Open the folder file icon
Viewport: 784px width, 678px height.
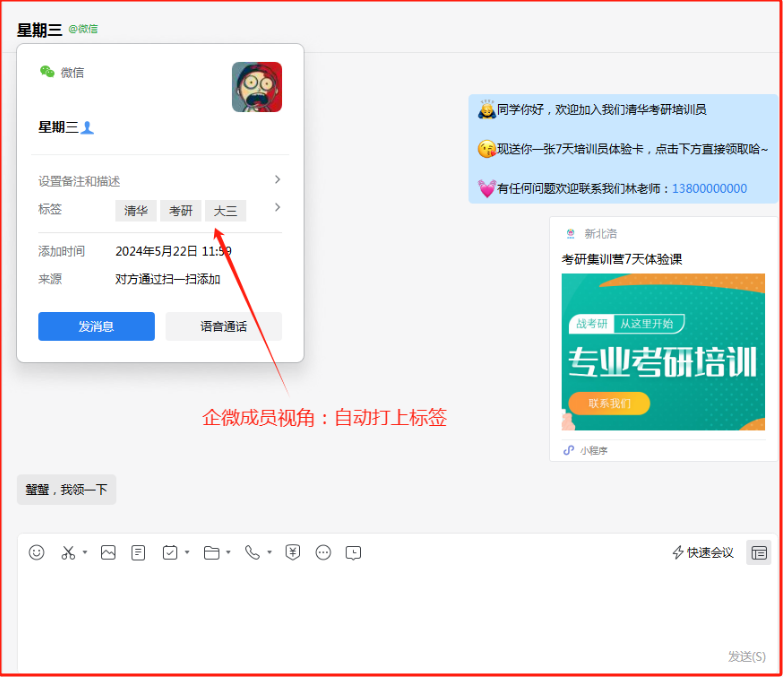(x=212, y=552)
